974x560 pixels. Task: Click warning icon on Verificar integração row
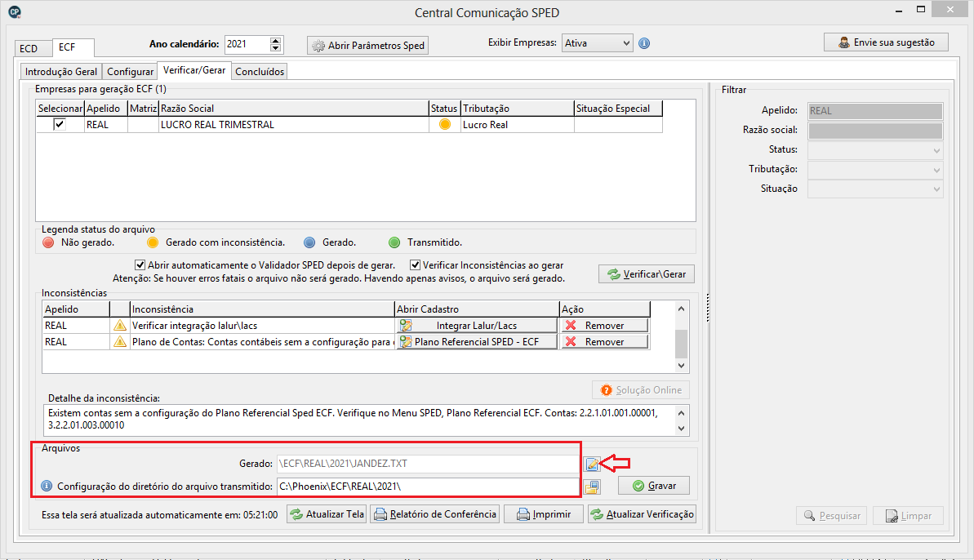[120, 326]
